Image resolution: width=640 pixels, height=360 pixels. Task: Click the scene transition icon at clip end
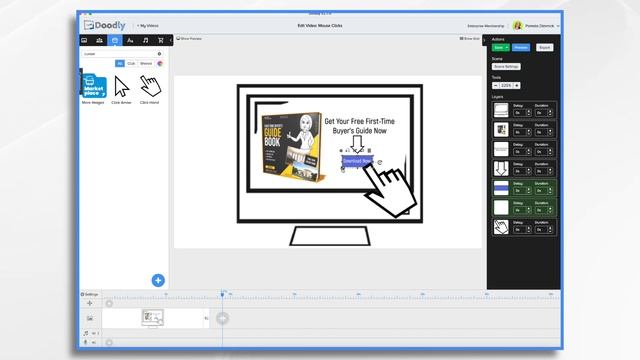coord(207,318)
